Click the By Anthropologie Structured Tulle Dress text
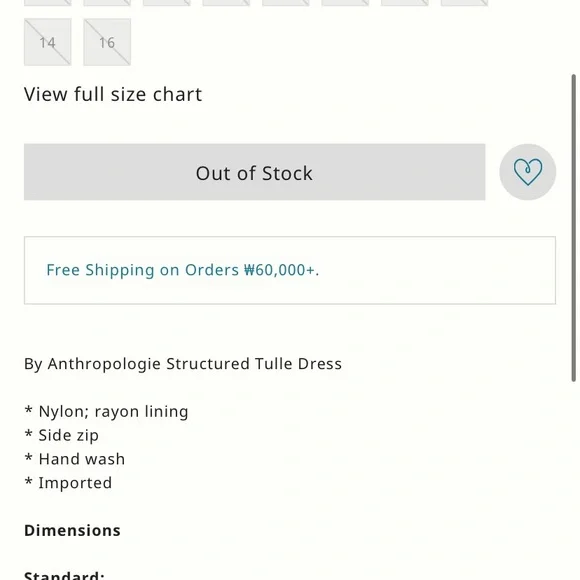 coord(183,364)
